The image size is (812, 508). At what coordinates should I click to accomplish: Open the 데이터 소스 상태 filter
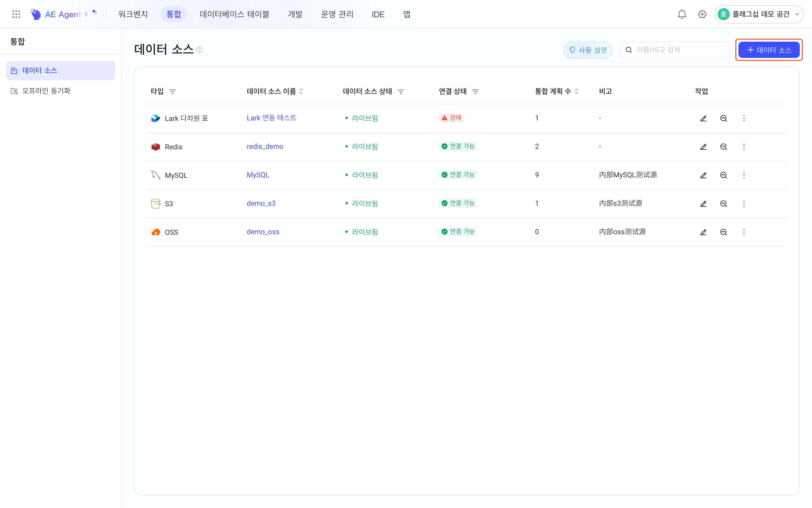pos(401,91)
